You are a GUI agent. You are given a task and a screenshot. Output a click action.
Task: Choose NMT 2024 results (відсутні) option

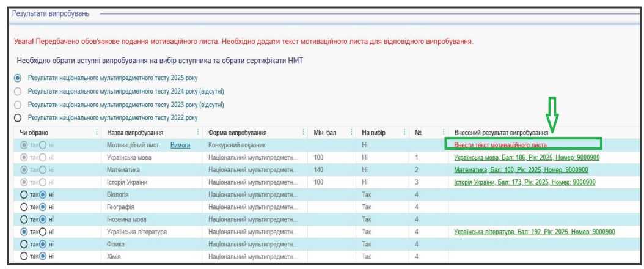(18, 91)
